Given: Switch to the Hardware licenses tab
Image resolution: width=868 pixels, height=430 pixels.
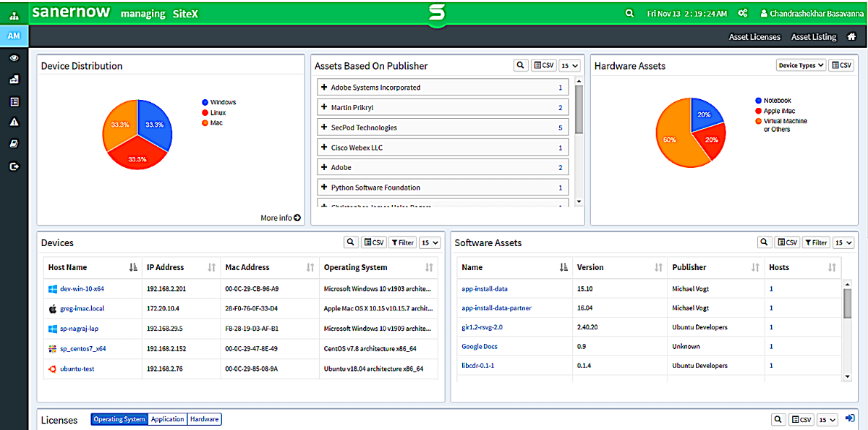Looking at the screenshot, I should [x=205, y=419].
